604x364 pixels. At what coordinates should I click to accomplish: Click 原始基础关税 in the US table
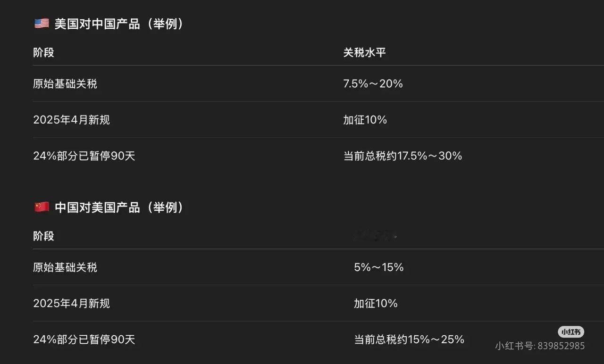65,84
